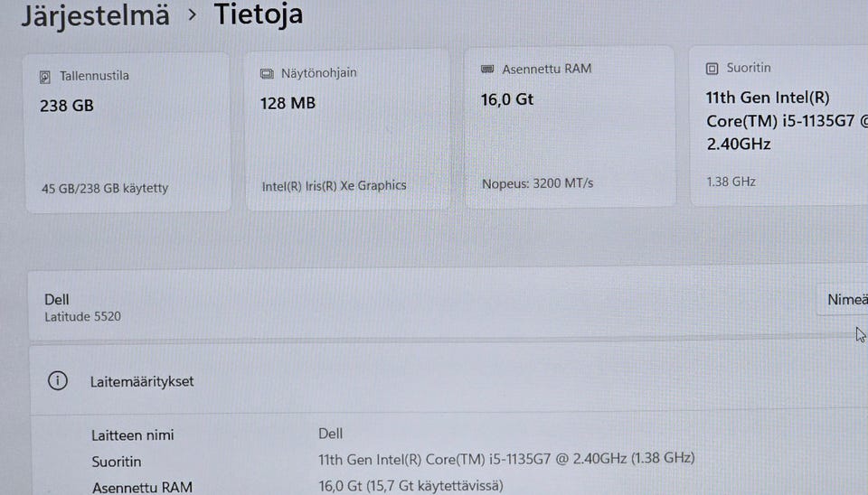Select the 45 GB/238 GB käytetty text
Viewport: 868px width, 495px height.
tap(105, 189)
